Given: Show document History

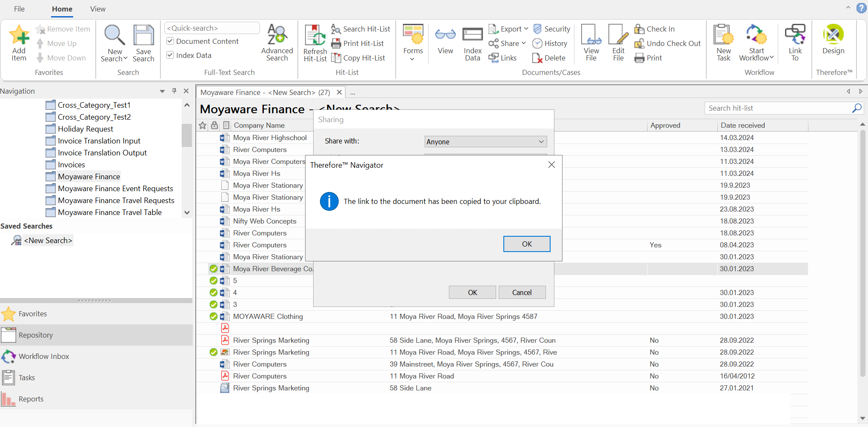Looking at the screenshot, I should [550, 43].
